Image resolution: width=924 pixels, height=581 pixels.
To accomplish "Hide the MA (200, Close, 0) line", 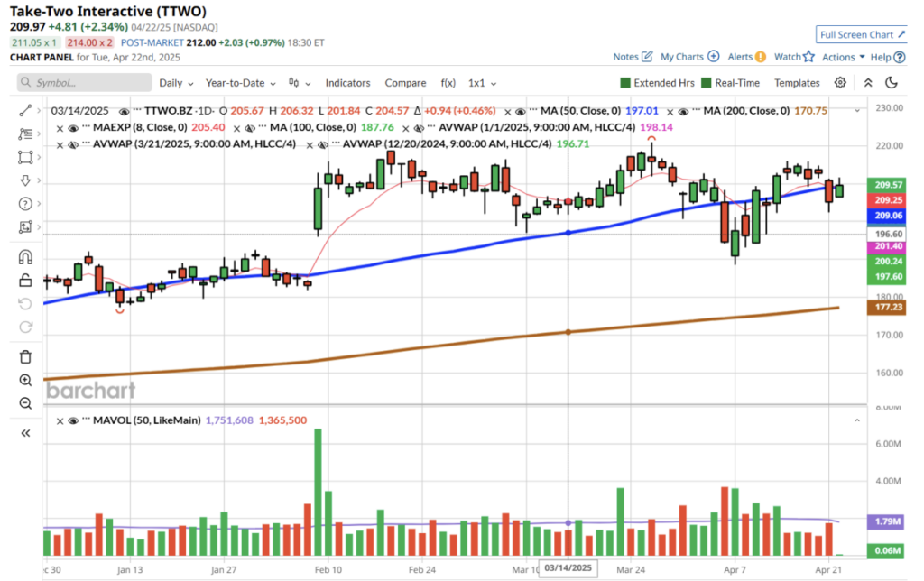I will [683, 111].
